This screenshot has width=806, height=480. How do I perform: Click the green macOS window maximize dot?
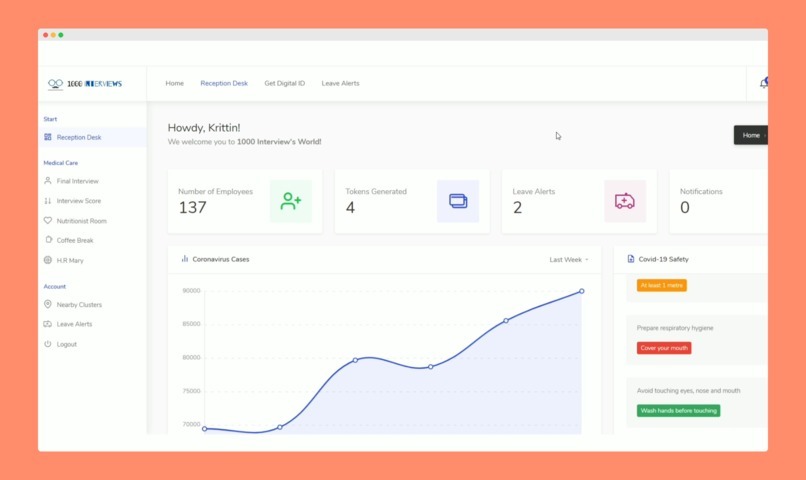click(x=61, y=35)
